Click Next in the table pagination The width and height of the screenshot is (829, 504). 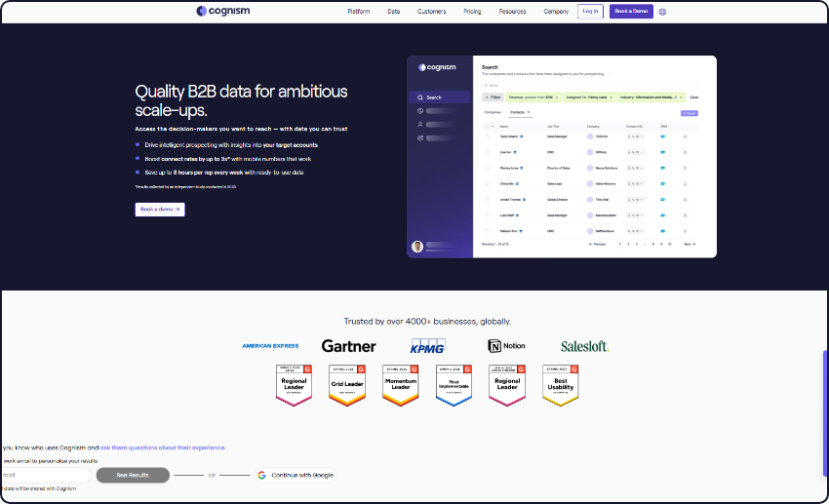pos(690,244)
